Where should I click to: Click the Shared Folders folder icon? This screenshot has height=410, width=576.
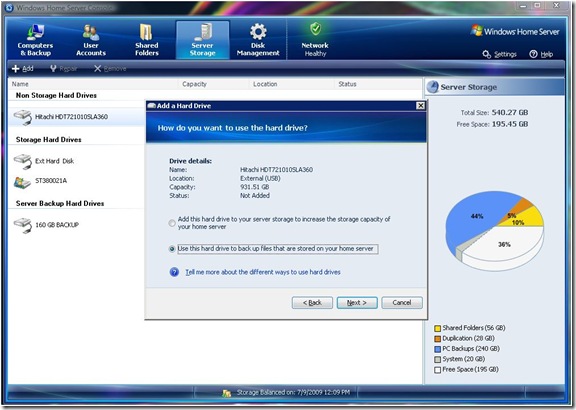tap(146, 32)
